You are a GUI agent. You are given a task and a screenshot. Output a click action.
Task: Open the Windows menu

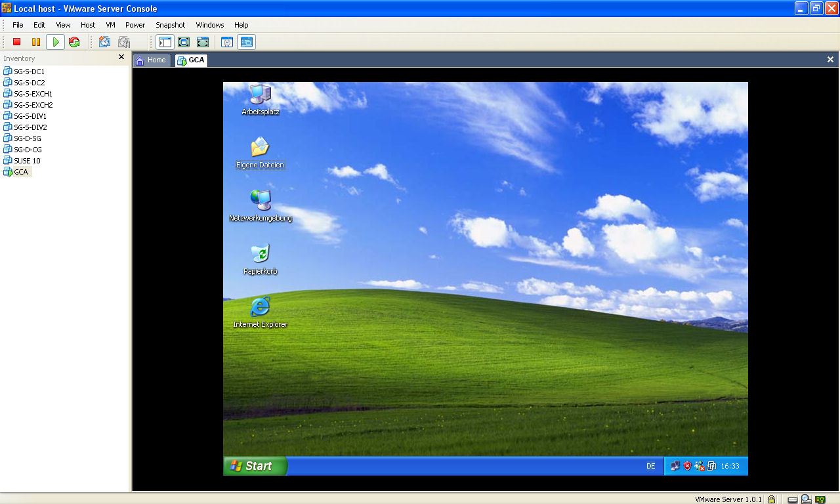210,25
